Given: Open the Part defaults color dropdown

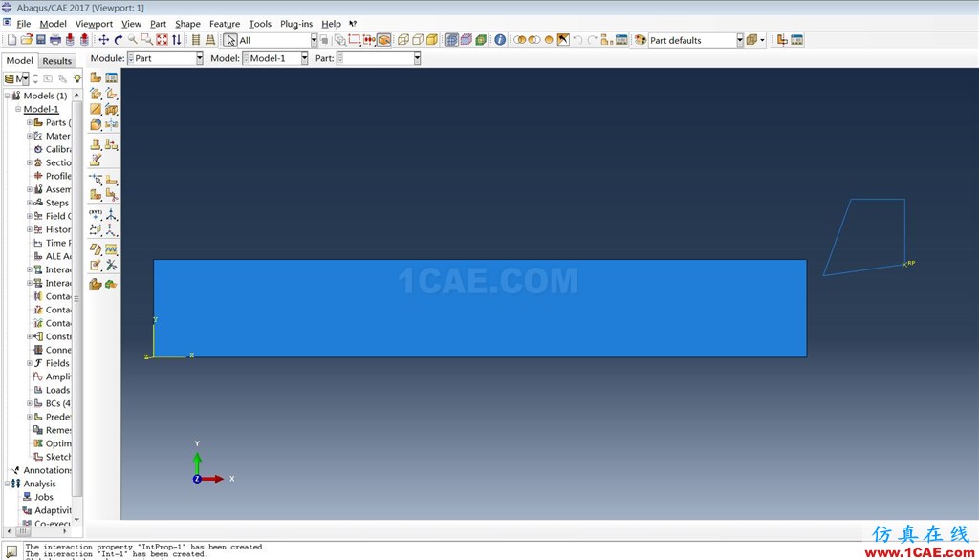Looking at the screenshot, I should click(739, 40).
